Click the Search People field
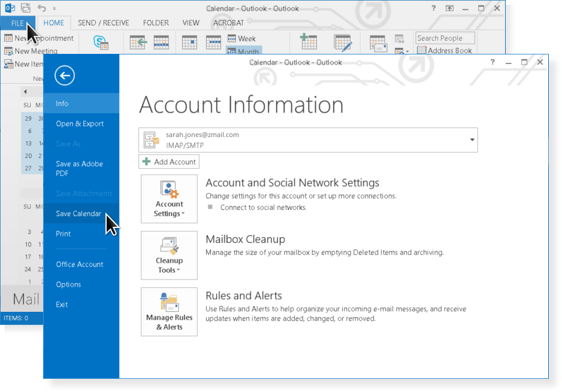Viewport: 562px width, 392px height. pyautogui.click(x=445, y=38)
